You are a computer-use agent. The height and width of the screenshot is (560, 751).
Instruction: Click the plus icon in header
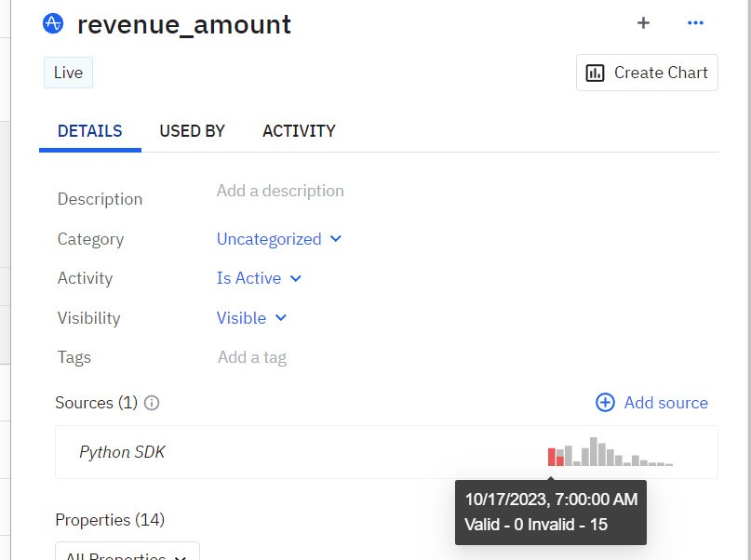pos(643,22)
